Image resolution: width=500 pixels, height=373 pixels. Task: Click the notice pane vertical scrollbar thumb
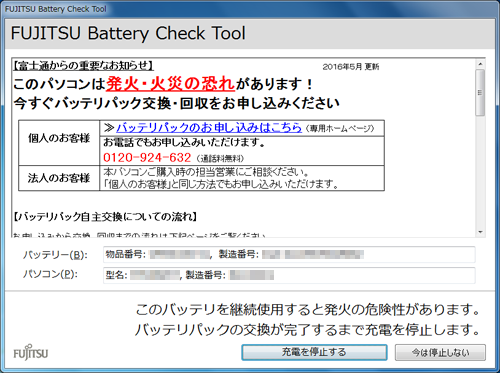click(x=480, y=93)
